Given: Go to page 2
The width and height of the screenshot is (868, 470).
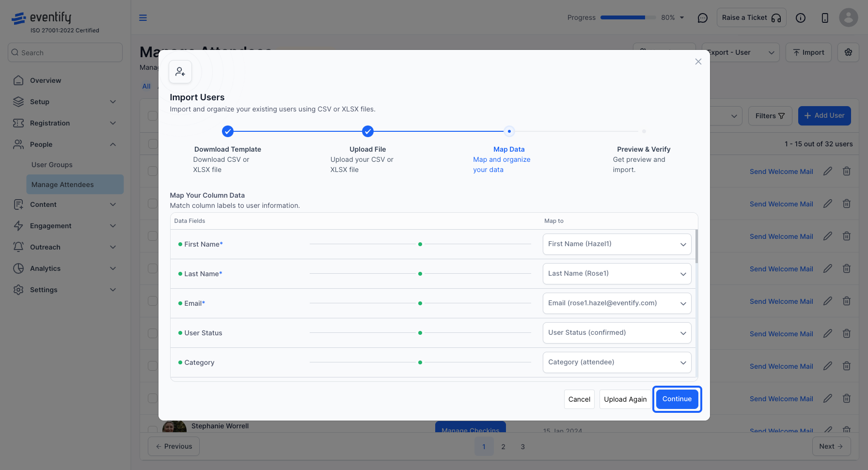Looking at the screenshot, I should pyautogui.click(x=503, y=447).
